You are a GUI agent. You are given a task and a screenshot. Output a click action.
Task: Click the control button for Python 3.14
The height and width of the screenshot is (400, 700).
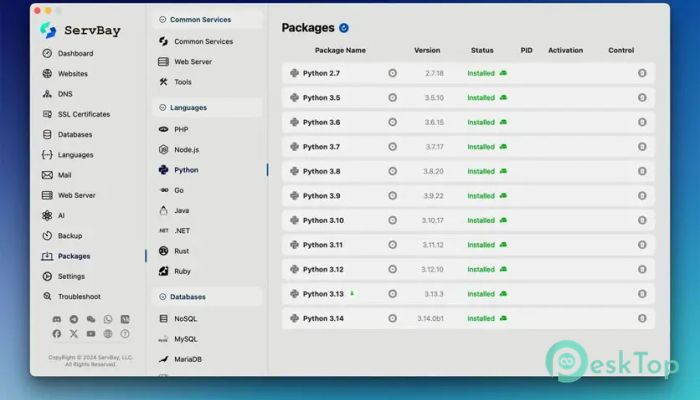(x=642, y=318)
